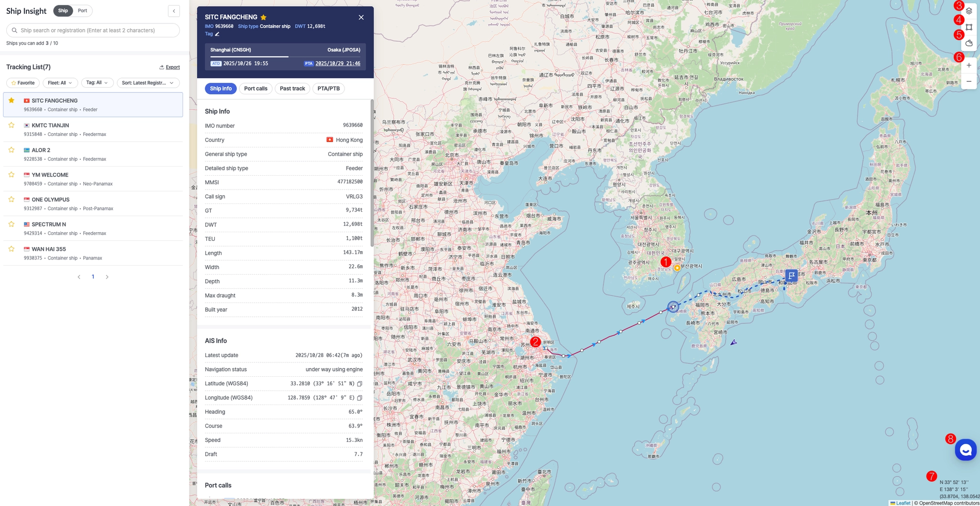980x506 pixels.
Task: Click the speed value 15.3kn
Action: pyautogui.click(x=354, y=440)
